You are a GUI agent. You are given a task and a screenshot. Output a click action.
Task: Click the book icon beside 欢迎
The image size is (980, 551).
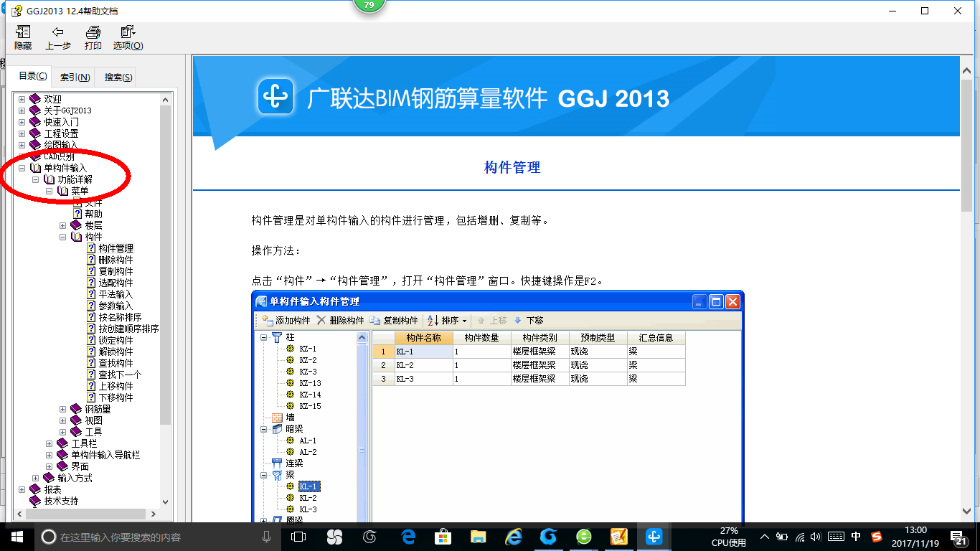(35, 99)
